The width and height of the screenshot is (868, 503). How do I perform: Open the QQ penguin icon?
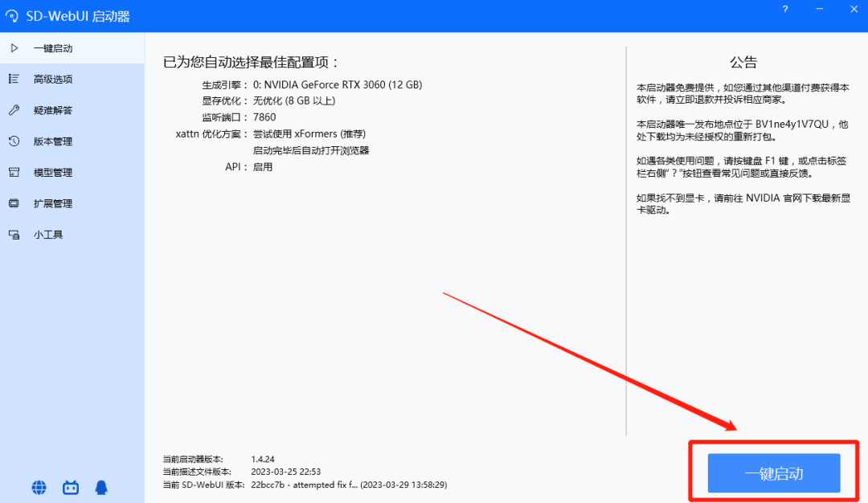click(x=100, y=488)
